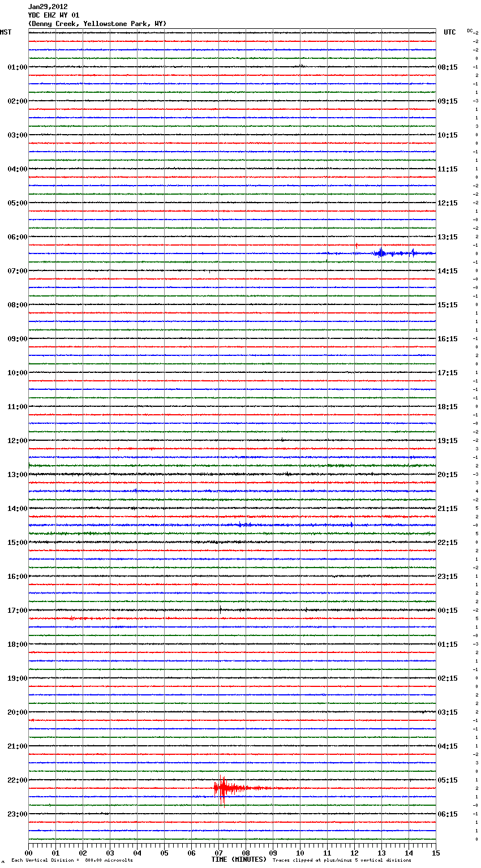Click the UTC timezone header

450,32
